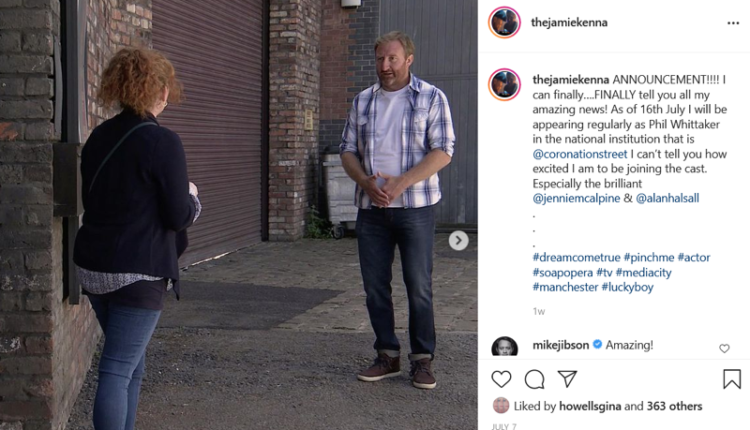Like mikejibson's comment with the small heart
The height and width of the screenshot is (430, 750).
[x=724, y=348]
